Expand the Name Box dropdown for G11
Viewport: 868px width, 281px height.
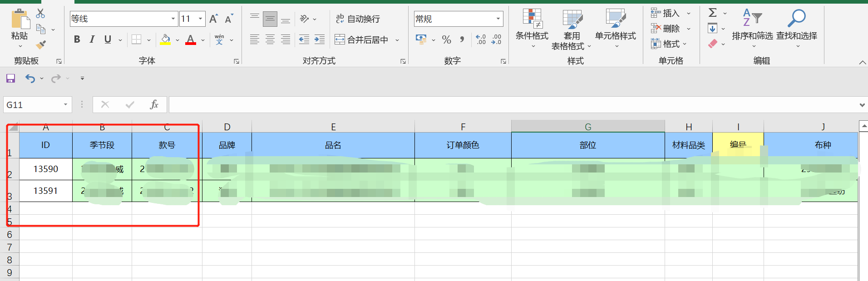coord(66,105)
